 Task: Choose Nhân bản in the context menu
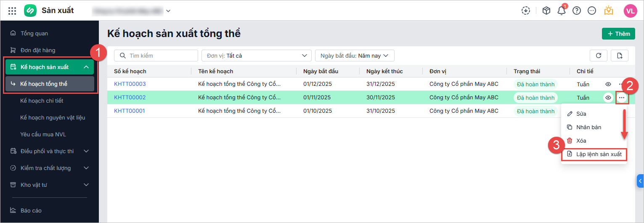tap(589, 127)
